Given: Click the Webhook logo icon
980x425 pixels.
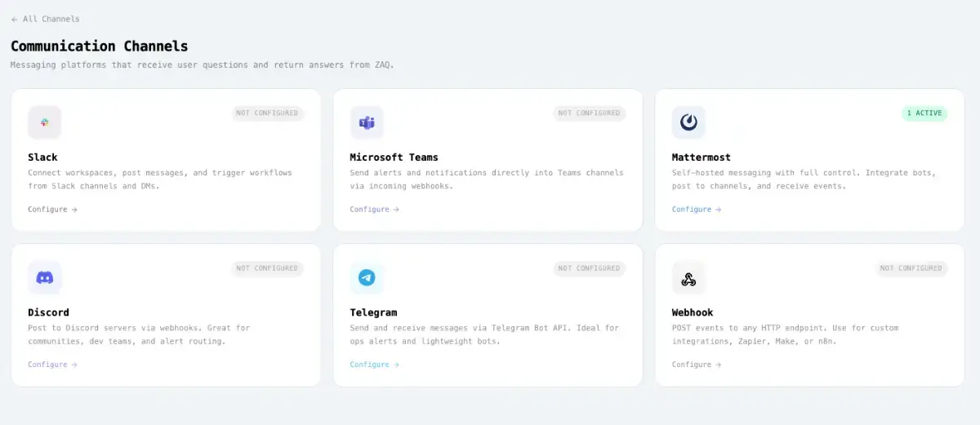Looking at the screenshot, I should point(688,279).
